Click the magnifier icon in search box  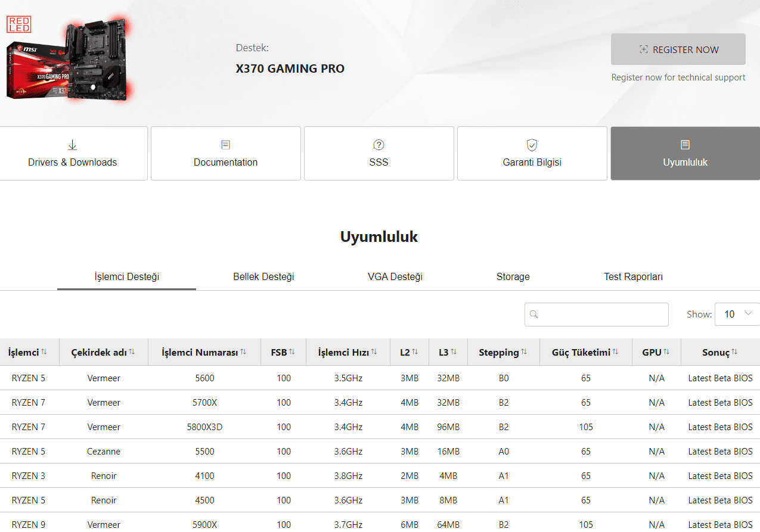(x=534, y=315)
